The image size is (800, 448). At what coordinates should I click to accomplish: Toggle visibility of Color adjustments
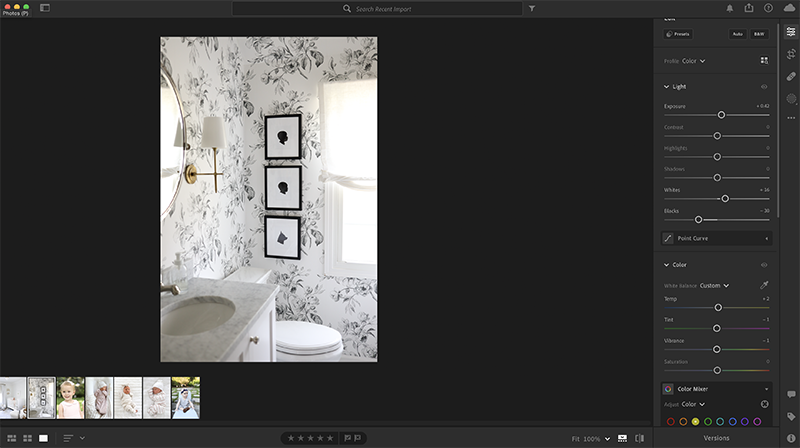tap(764, 265)
